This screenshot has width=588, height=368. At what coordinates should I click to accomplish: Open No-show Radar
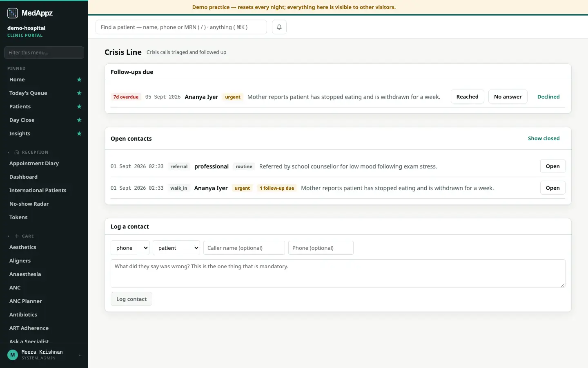coord(29,204)
